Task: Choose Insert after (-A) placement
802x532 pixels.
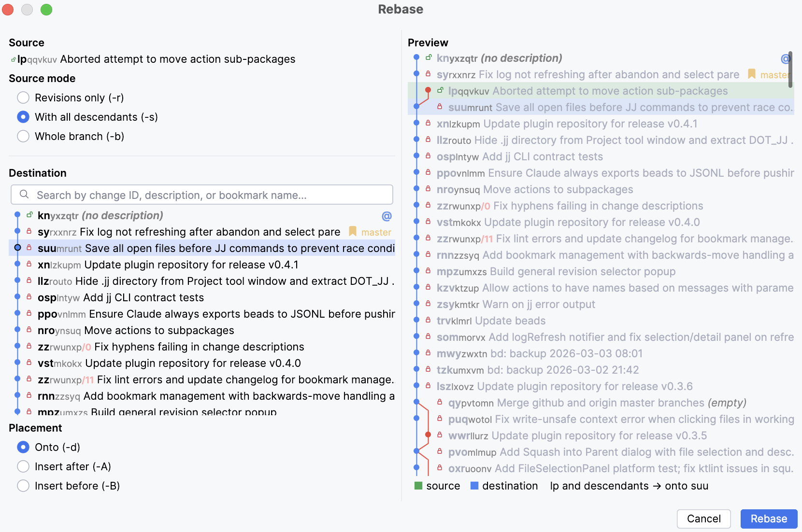Action: coord(23,466)
